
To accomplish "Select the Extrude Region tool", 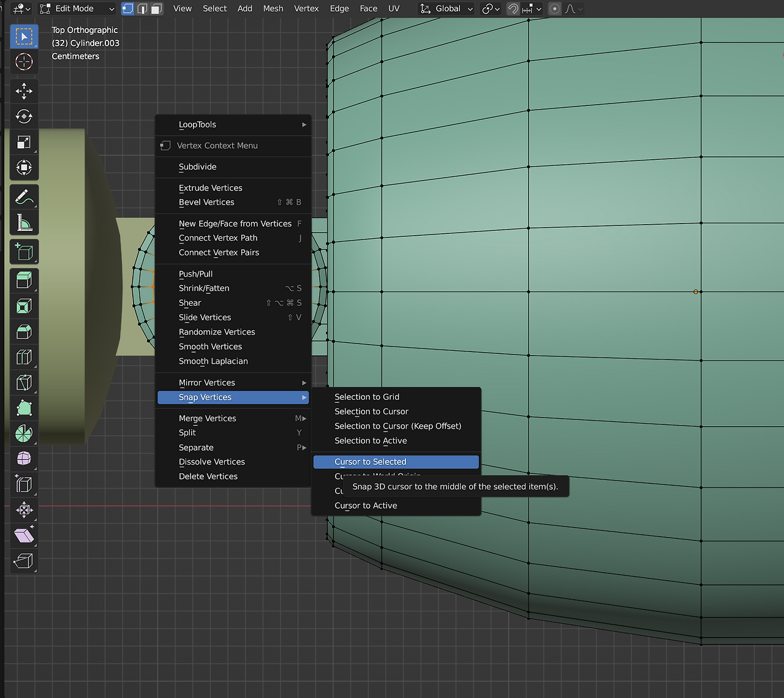I will point(24,280).
